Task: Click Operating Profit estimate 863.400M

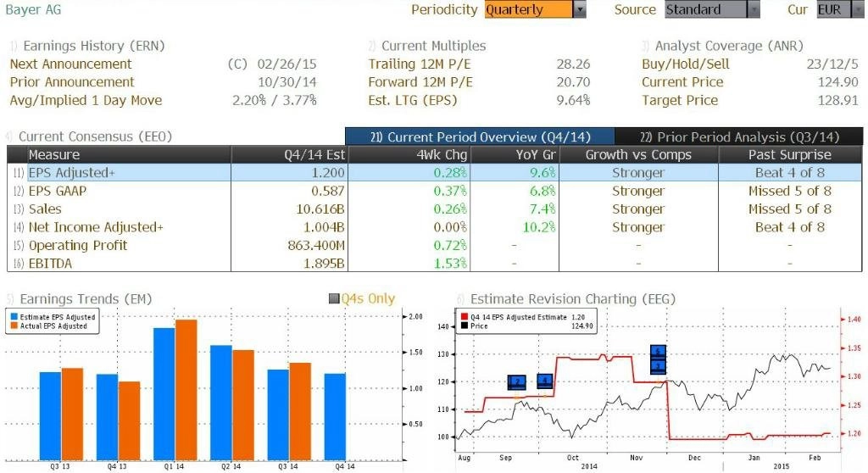Action: tap(316, 245)
